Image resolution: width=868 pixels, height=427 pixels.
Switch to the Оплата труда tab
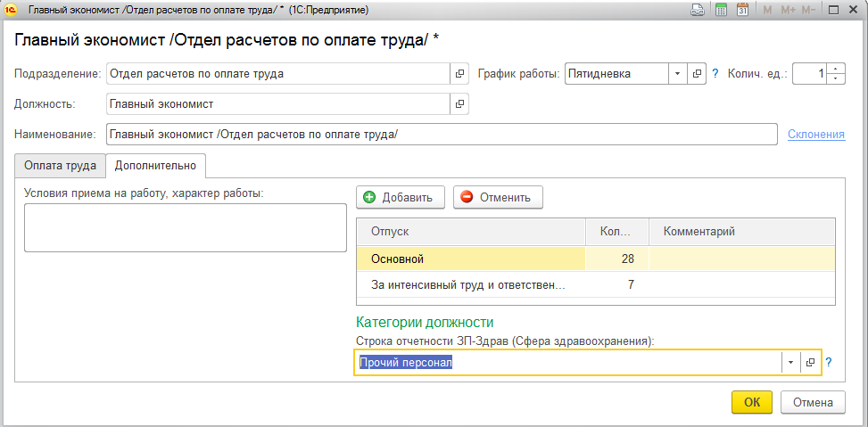coord(61,166)
